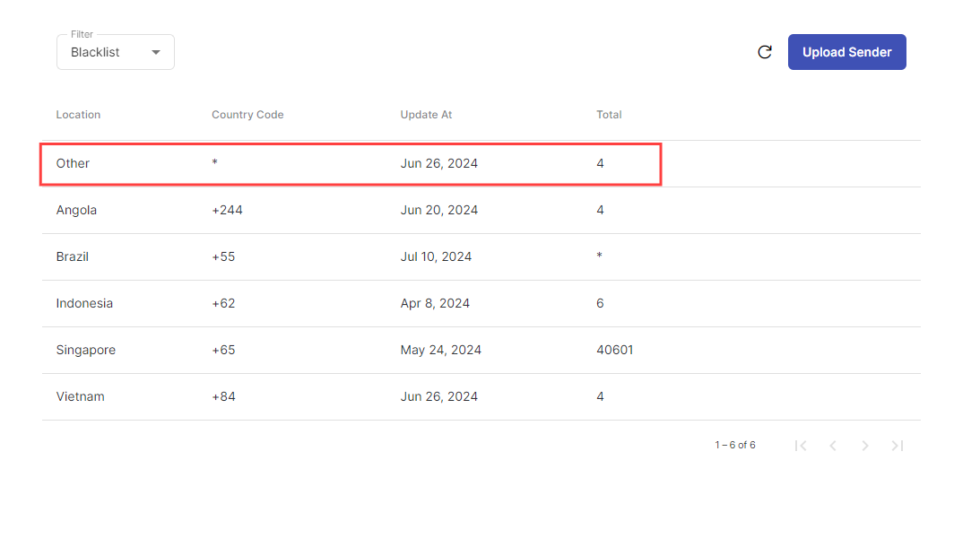Click the total 6 for Indonesia
The height and width of the screenshot is (547, 980).
tap(600, 303)
